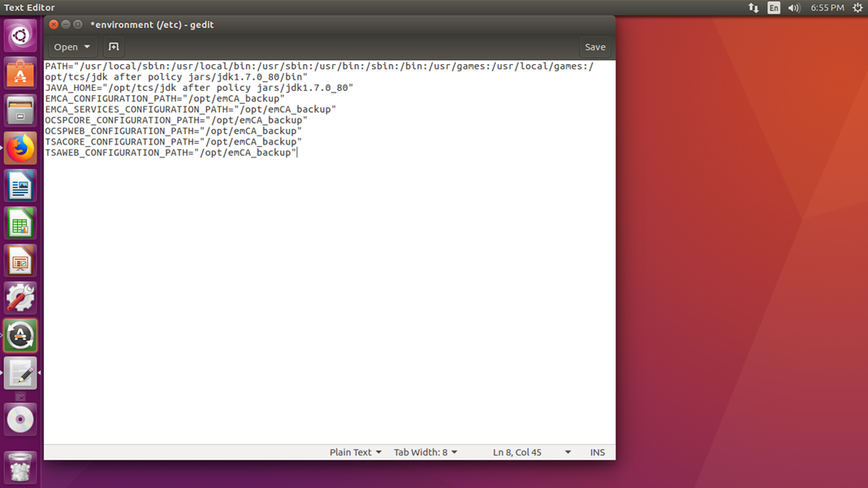Launch LibreOffice Writer from the dock
The height and width of the screenshot is (488, 868).
coord(20,186)
